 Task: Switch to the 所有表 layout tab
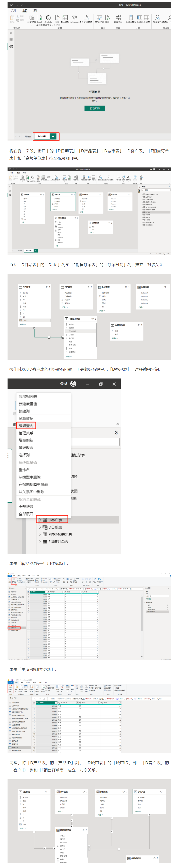(28, 136)
